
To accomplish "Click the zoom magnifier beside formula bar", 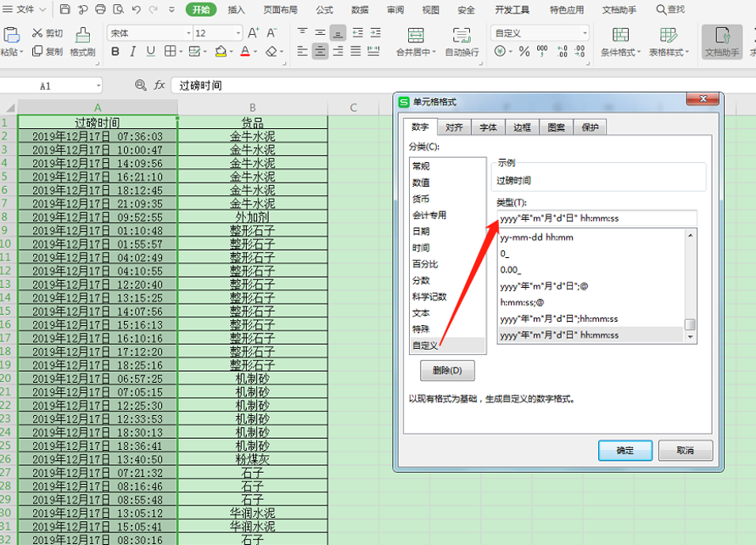I will [140, 86].
